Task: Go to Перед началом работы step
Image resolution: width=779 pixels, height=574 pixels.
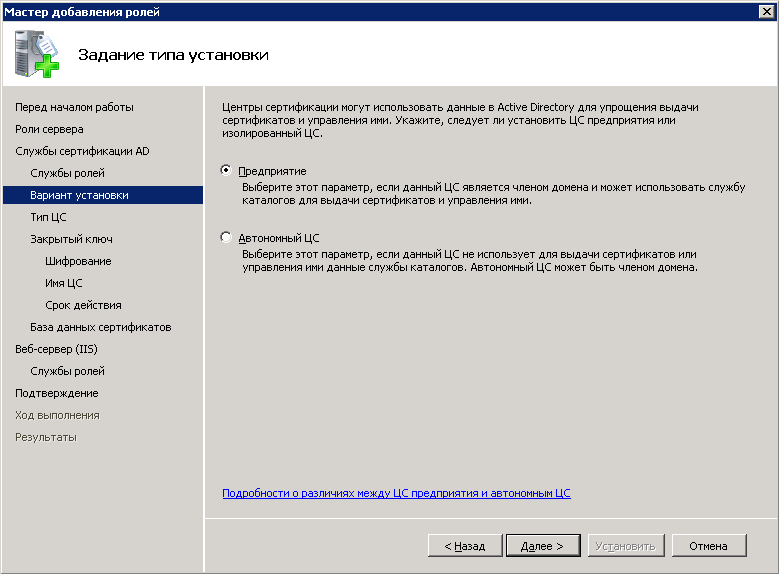Action: pyautogui.click(x=74, y=107)
